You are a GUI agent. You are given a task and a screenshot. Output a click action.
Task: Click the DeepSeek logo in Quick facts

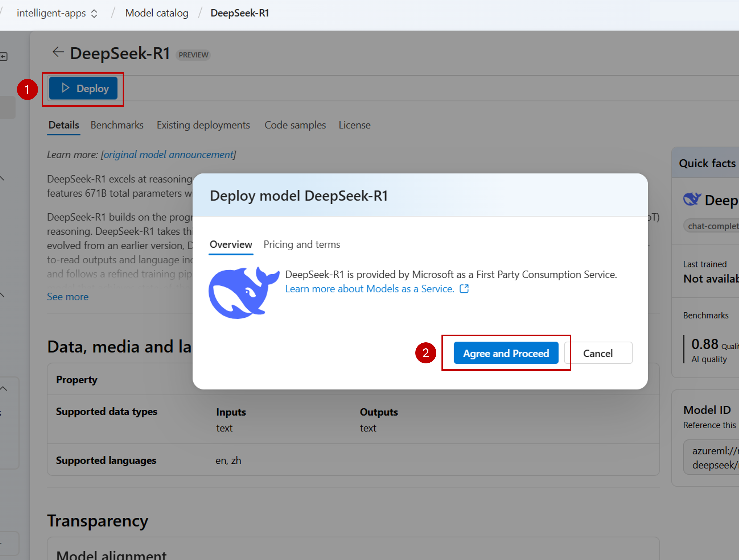point(691,200)
